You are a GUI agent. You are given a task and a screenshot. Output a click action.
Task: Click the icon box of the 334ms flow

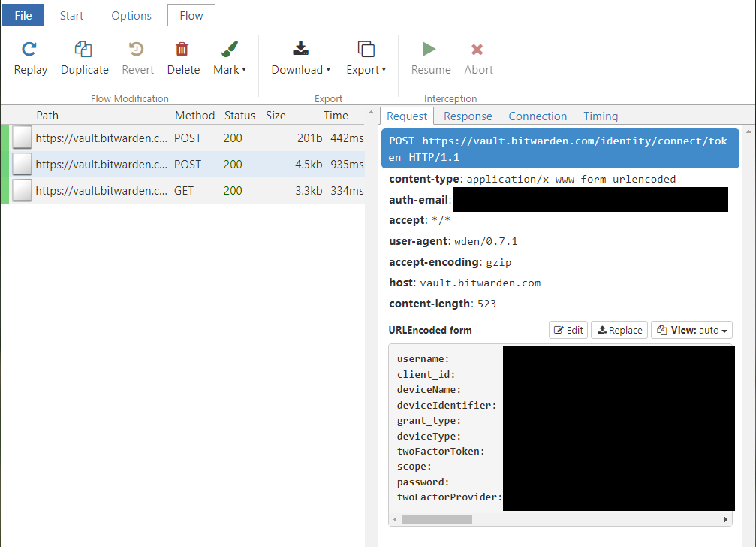23,190
